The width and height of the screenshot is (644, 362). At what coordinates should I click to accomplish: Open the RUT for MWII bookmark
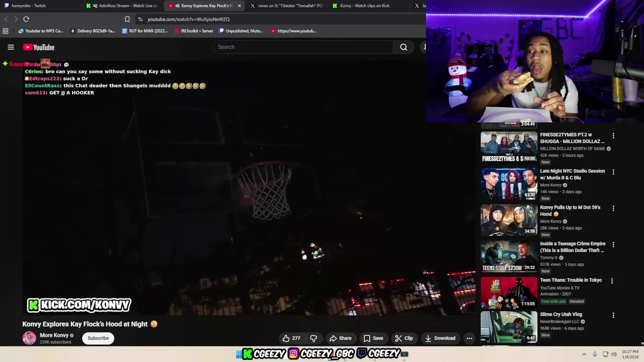click(x=145, y=31)
